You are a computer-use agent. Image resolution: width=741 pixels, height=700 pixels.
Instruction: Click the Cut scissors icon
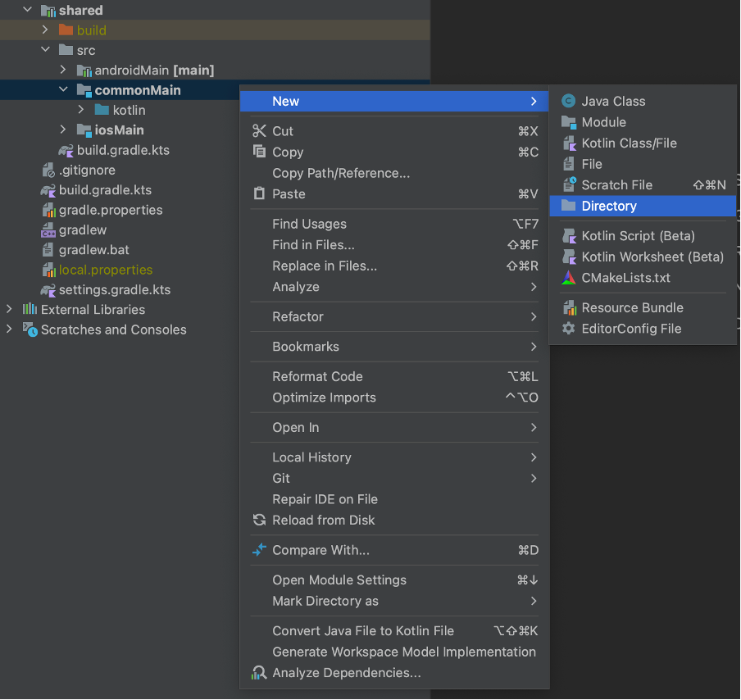pos(259,131)
